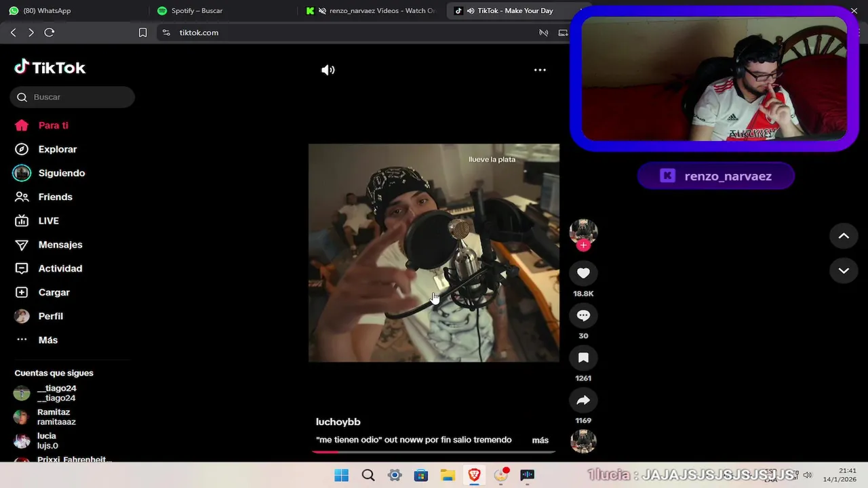Open the three-dot video options menu

[x=540, y=70]
